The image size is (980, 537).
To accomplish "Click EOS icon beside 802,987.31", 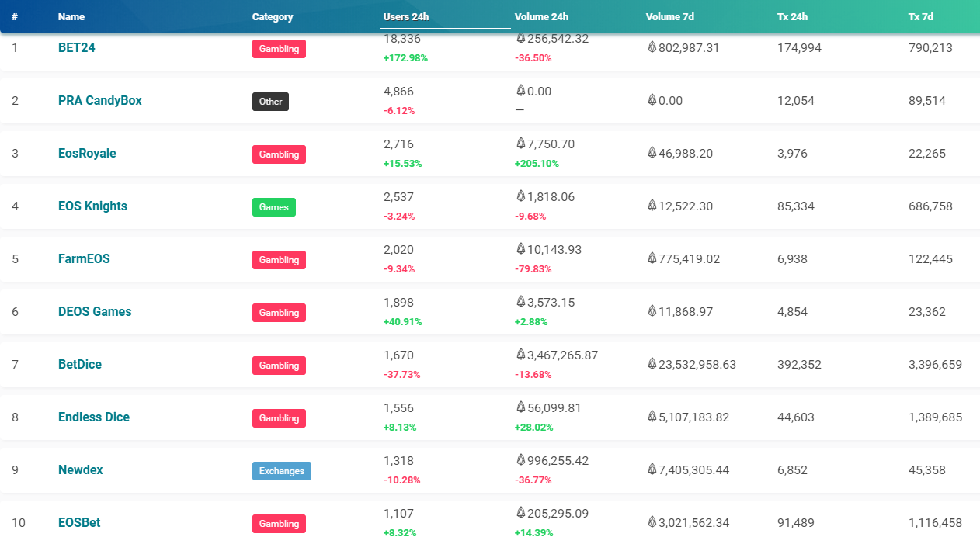I will pos(652,47).
